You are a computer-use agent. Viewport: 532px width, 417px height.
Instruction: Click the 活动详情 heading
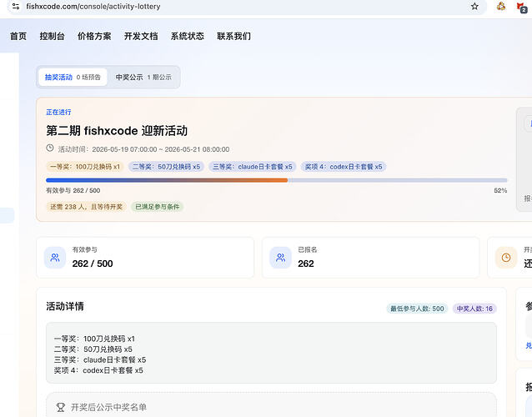click(65, 306)
